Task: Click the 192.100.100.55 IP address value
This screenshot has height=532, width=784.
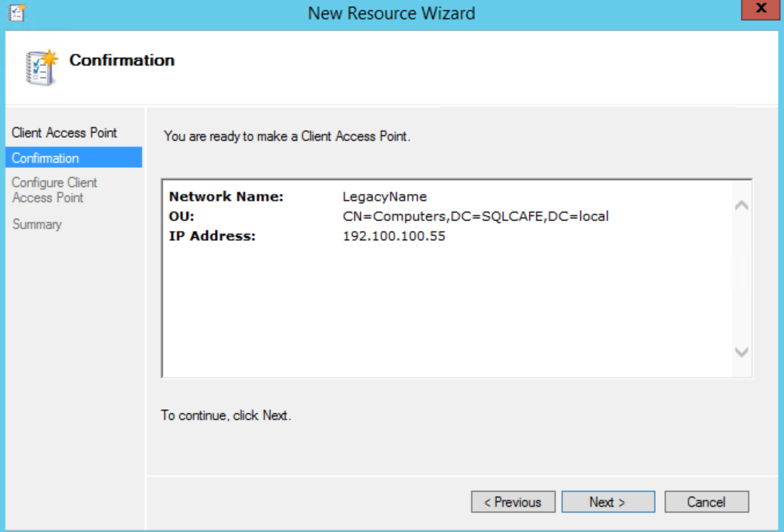Action: pos(394,236)
